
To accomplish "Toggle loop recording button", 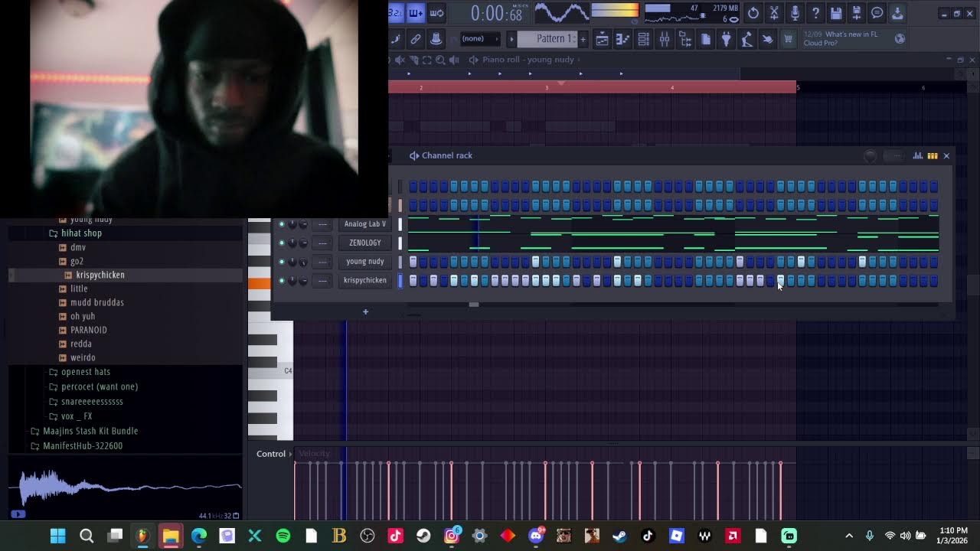I will click(436, 12).
